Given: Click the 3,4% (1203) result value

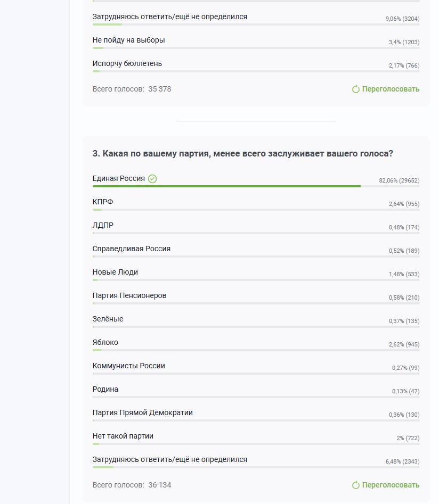Looking at the screenshot, I should point(404,43).
